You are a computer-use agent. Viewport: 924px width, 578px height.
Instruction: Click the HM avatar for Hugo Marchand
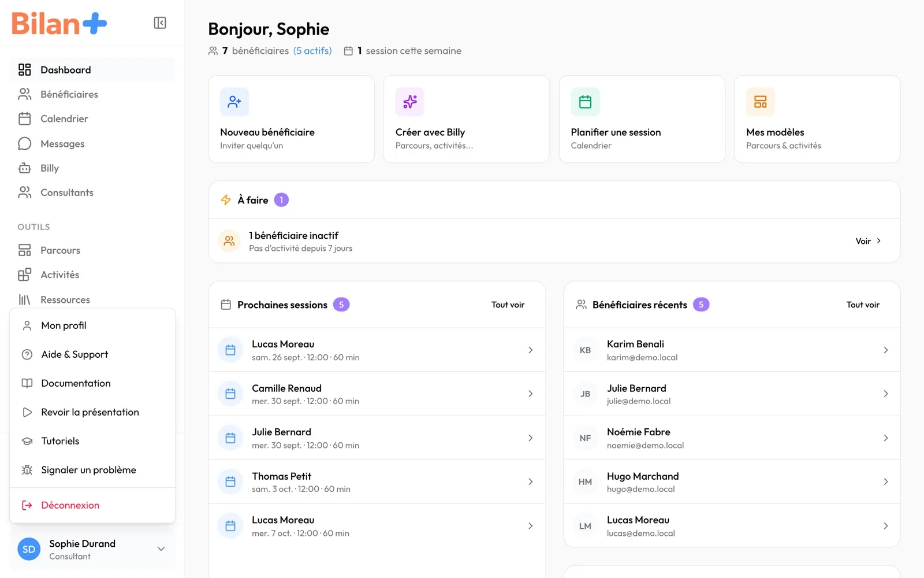pos(585,482)
